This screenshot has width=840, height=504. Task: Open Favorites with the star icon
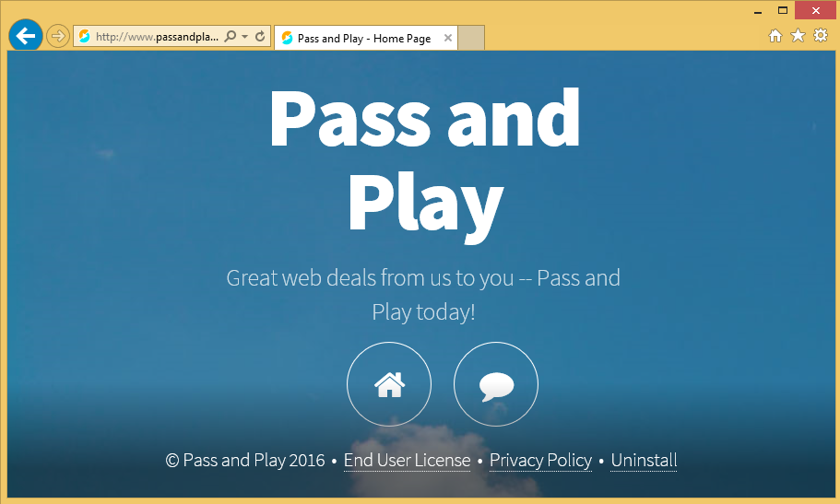pyautogui.click(x=798, y=36)
